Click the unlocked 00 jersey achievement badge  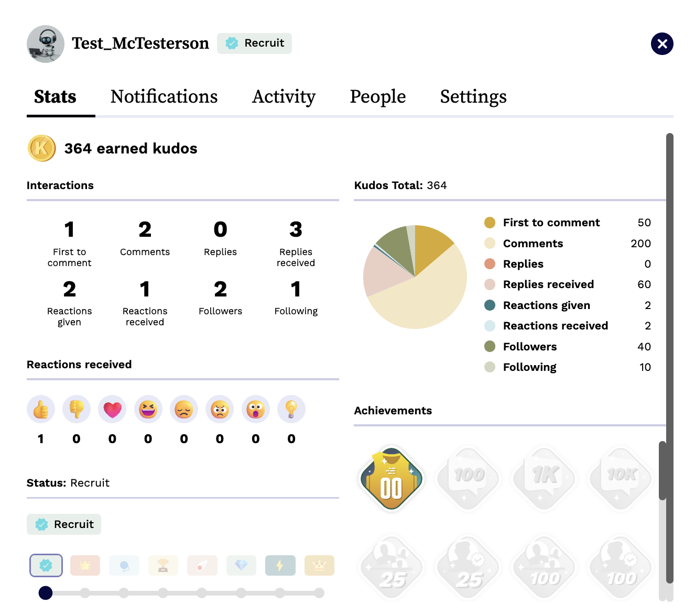tap(391, 479)
